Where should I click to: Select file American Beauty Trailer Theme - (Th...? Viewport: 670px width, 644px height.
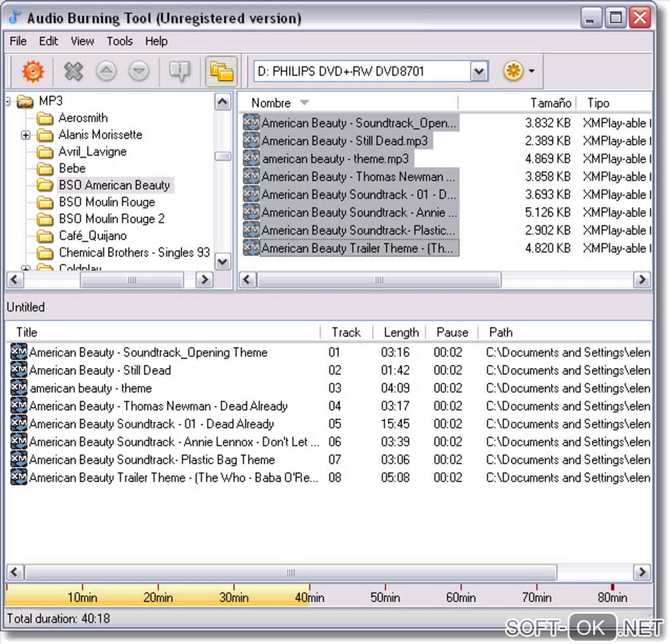coord(358,248)
